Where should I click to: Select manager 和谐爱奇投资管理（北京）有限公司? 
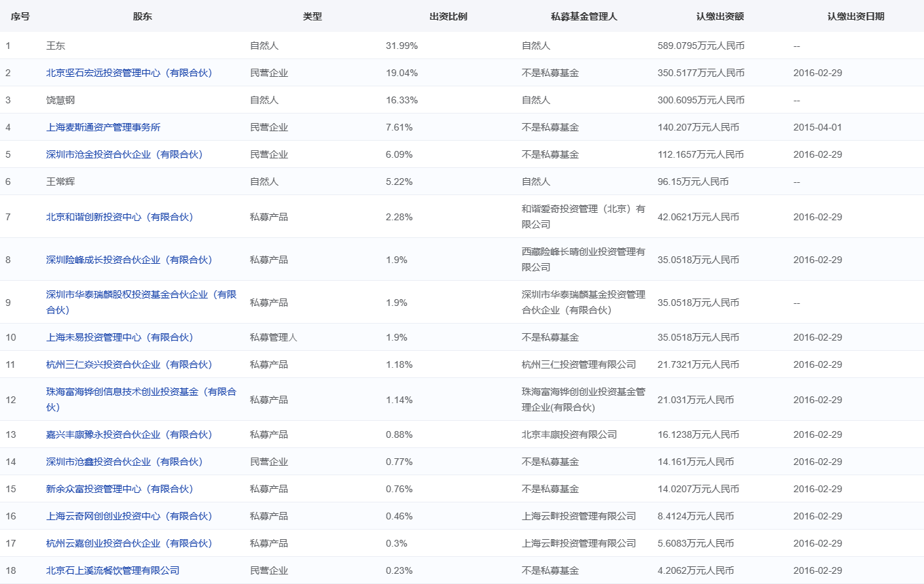click(x=584, y=217)
